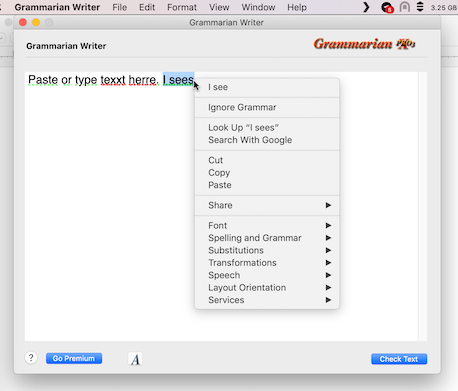Screen dimensions: 458x391
Task: Select Look Up "I sees"
Action: 267,127
